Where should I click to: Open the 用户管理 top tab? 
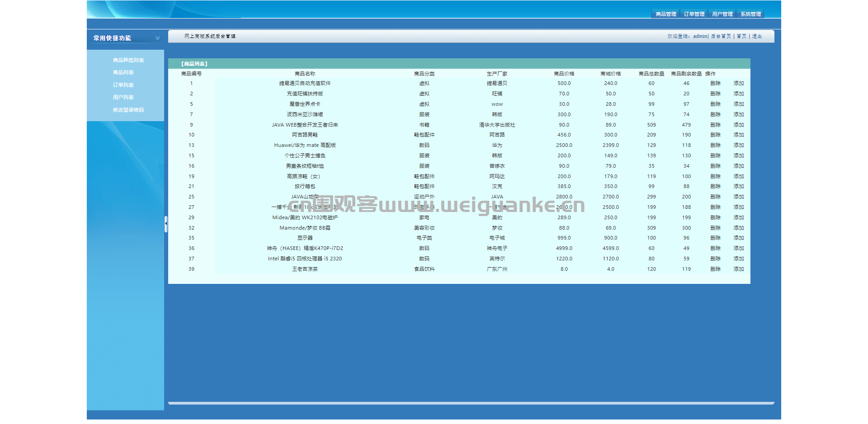(722, 14)
